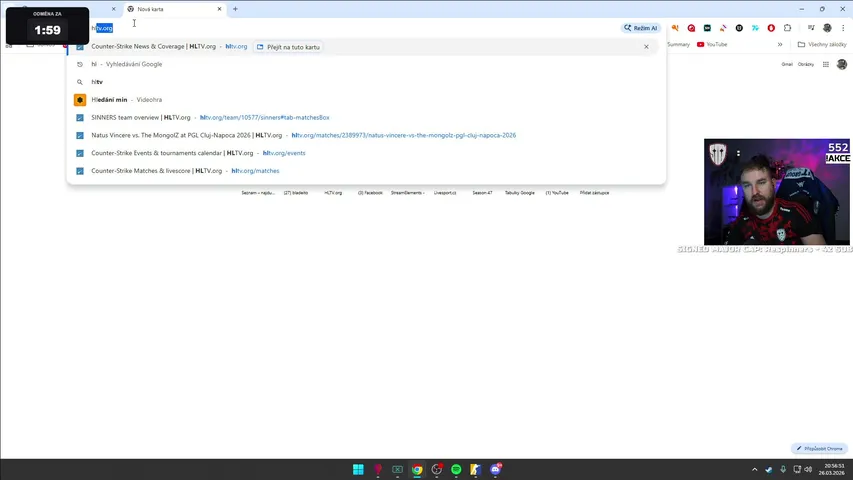Open OBS Studio in taskbar
The image size is (853, 480).
coord(436,469)
